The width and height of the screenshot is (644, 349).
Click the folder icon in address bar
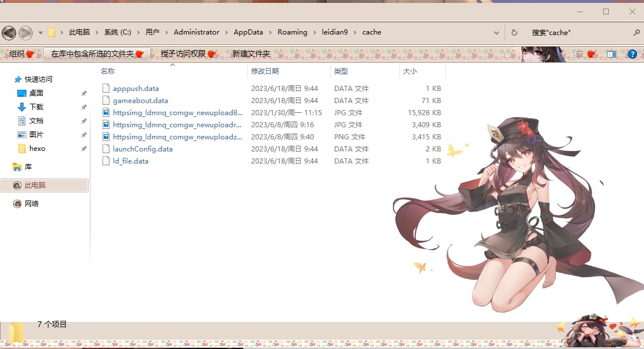[52, 32]
